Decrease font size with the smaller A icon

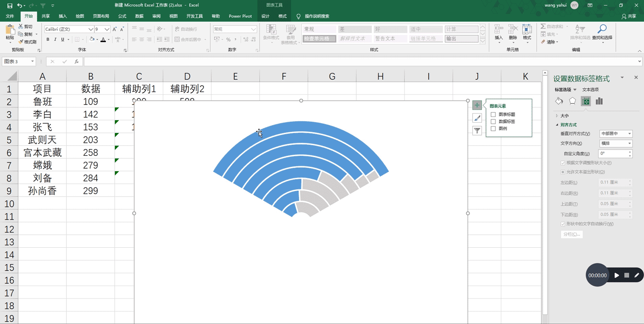click(122, 29)
